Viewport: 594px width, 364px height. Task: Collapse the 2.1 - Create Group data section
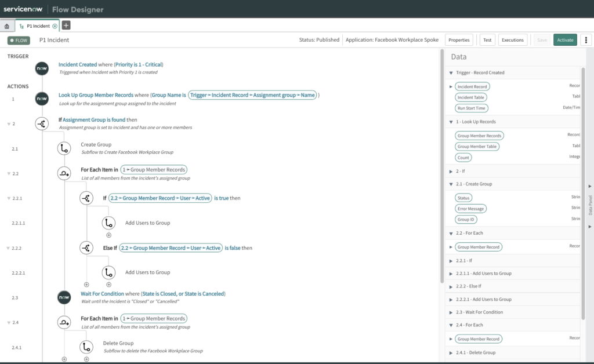(451, 183)
